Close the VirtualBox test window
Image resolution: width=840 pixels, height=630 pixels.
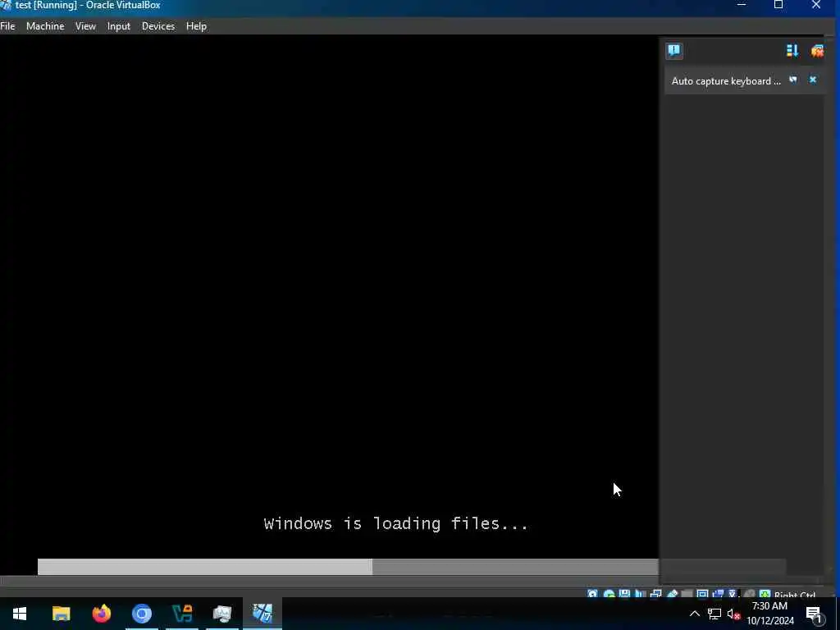(816, 6)
